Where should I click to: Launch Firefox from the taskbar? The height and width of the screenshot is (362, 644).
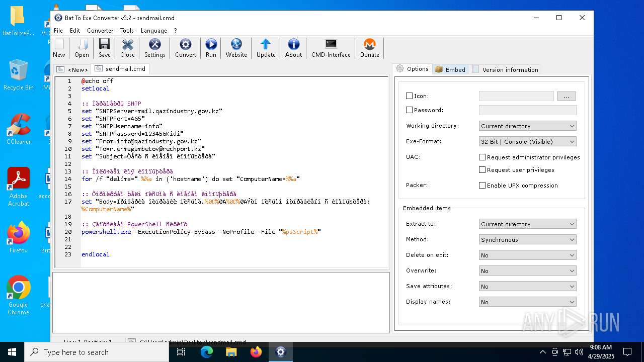click(256, 352)
